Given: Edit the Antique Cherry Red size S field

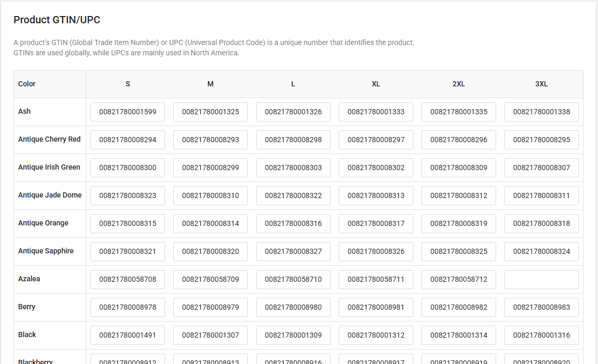Looking at the screenshot, I should pos(128,140).
